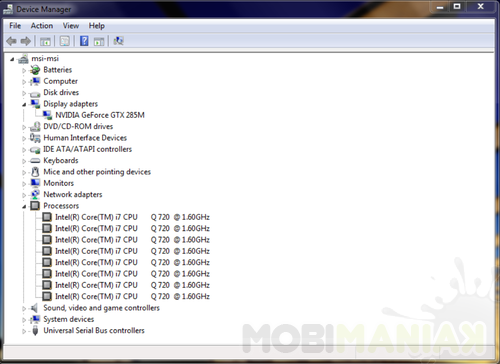Select the 'IDE ATA/ATAPI controllers' label

click(87, 149)
